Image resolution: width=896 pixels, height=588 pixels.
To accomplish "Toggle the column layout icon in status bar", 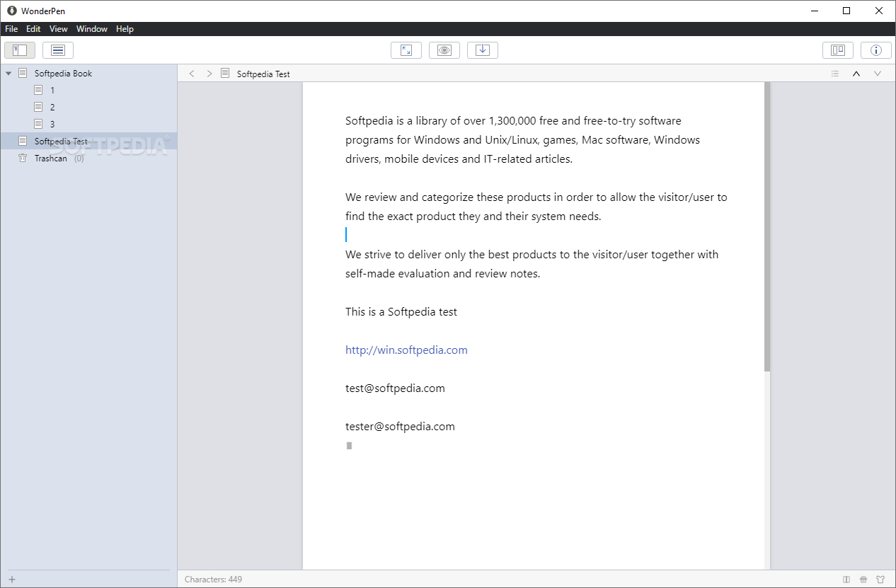I will coord(846,580).
